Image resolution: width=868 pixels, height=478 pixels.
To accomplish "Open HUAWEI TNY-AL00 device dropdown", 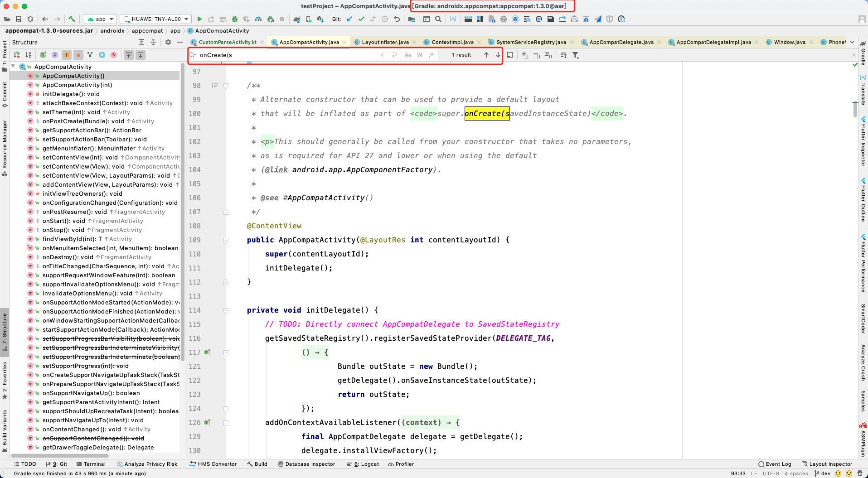I will click(x=155, y=19).
